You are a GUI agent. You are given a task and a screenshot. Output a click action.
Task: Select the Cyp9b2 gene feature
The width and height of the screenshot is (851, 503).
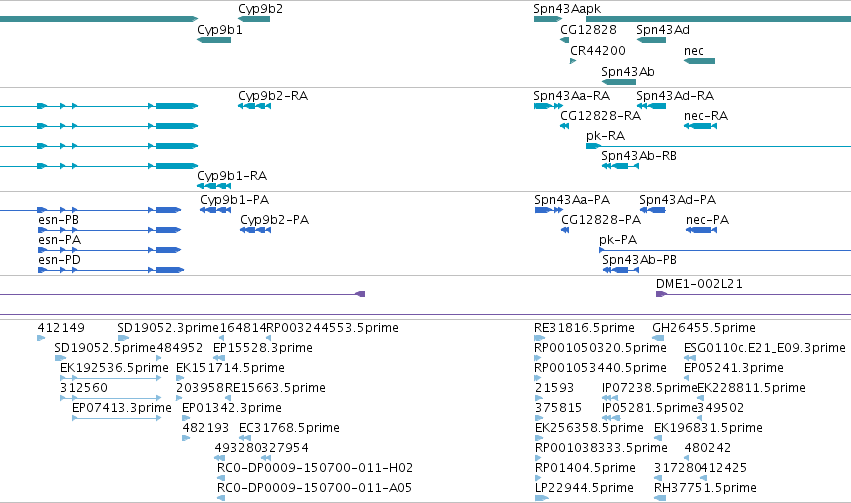click(x=254, y=19)
